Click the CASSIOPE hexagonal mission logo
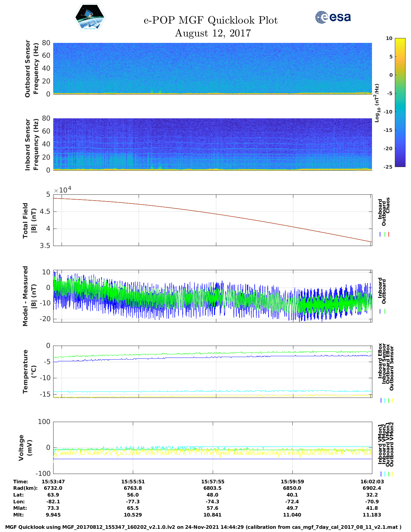The image size is (411, 532). 90,17
